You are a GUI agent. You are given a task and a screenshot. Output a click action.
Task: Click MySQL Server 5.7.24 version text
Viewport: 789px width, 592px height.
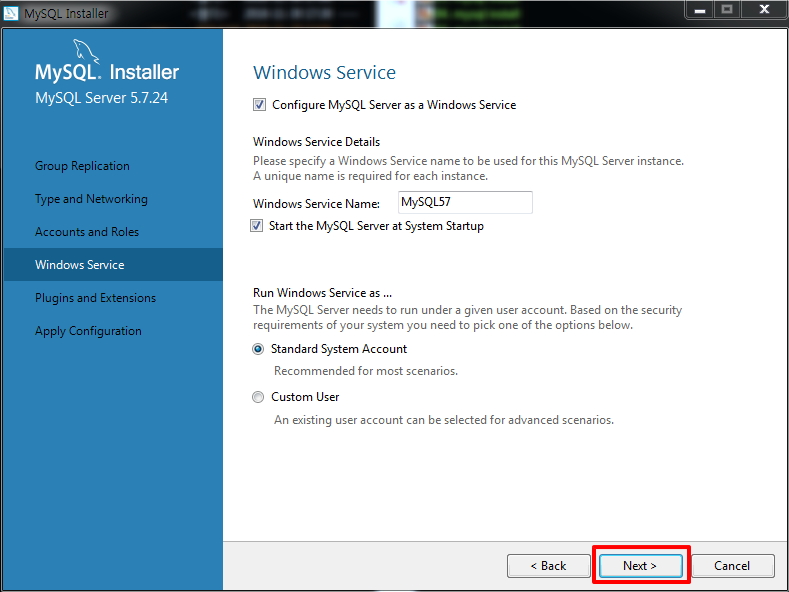click(x=101, y=98)
